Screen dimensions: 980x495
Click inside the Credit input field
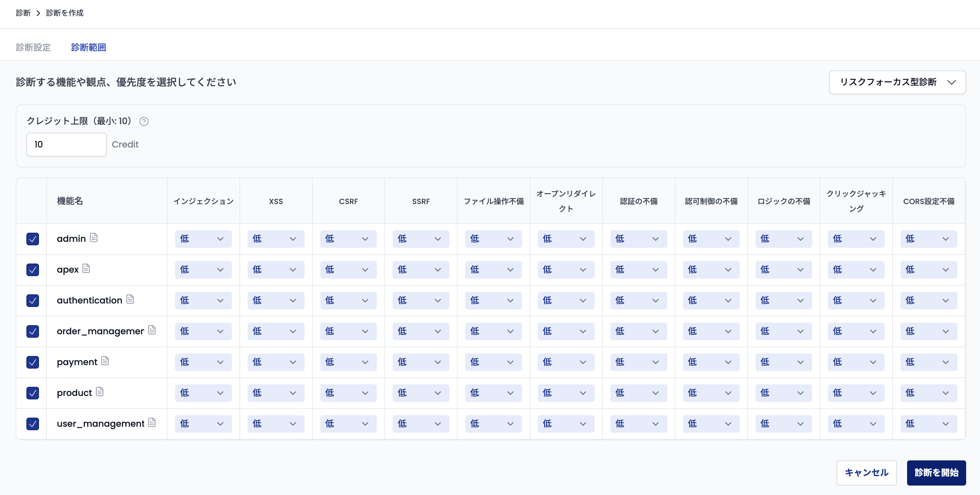point(66,144)
